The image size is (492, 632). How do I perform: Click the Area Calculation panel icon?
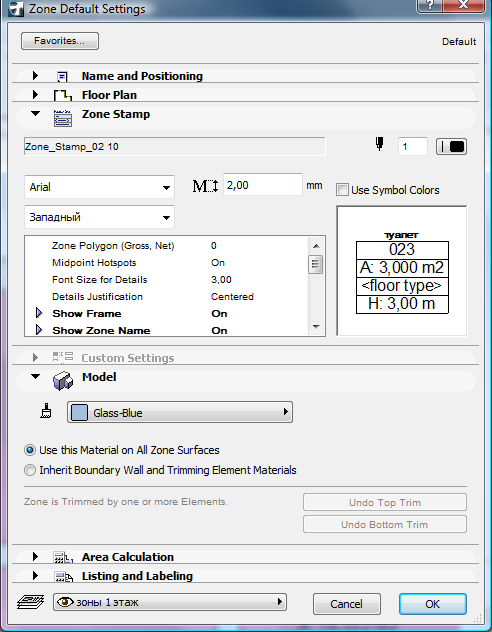pyautogui.click(x=63, y=557)
